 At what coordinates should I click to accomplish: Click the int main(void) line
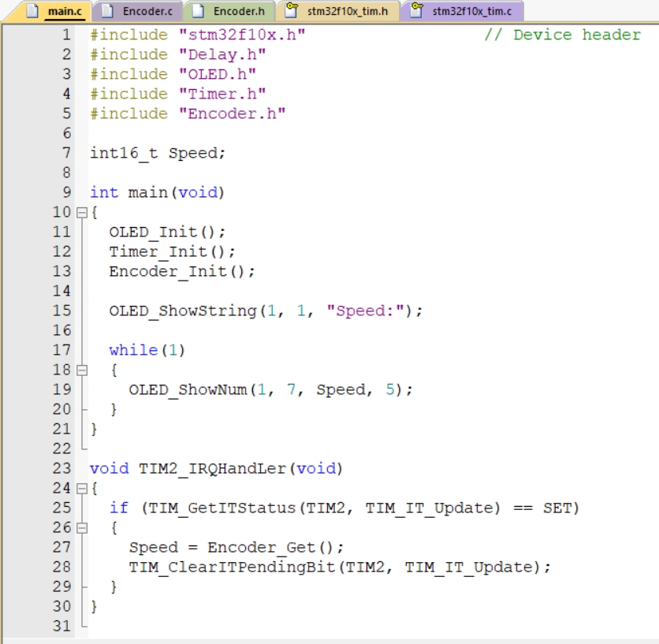click(x=157, y=192)
